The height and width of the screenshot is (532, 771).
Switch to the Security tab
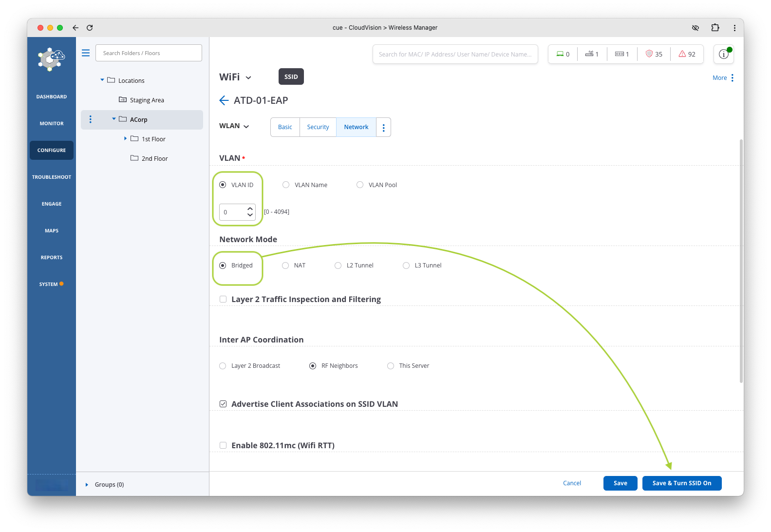318,127
